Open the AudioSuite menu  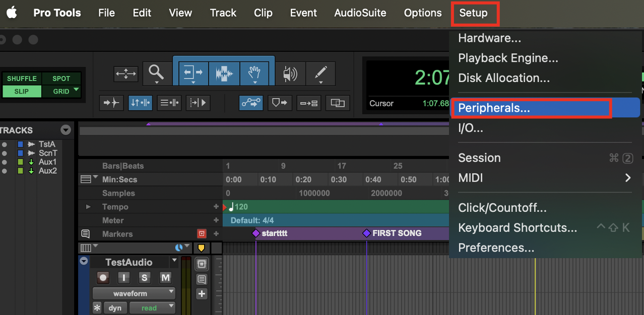(360, 13)
